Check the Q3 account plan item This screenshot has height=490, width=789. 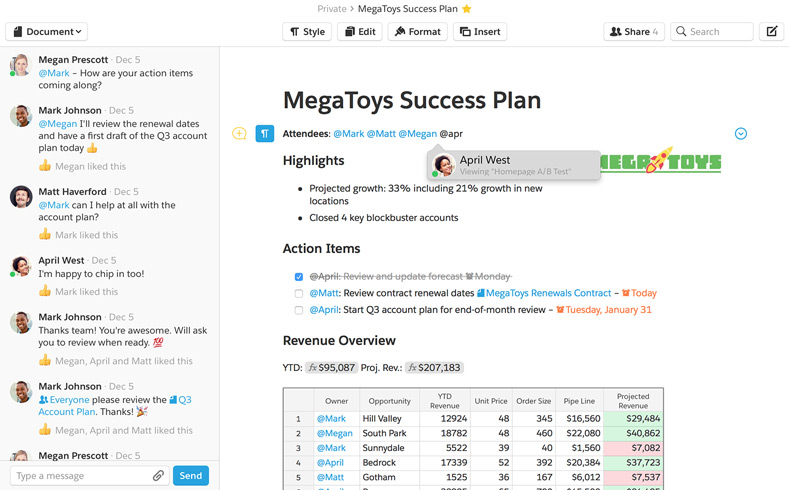click(299, 311)
